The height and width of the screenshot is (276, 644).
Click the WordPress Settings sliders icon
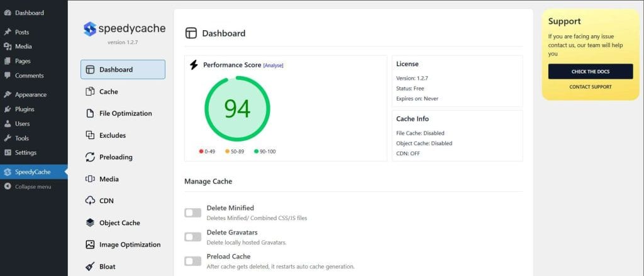pos(8,152)
